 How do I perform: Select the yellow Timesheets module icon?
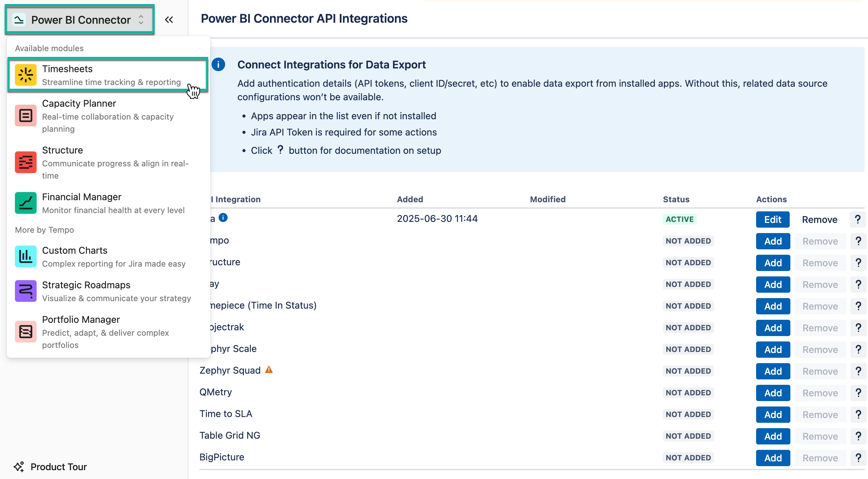[x=25, y=75]
